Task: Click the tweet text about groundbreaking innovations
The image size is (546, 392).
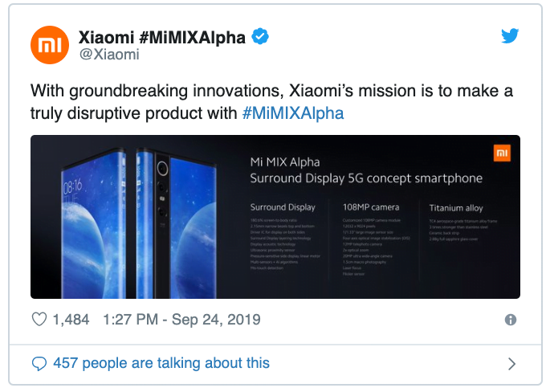Action: [x=271, y=102]
